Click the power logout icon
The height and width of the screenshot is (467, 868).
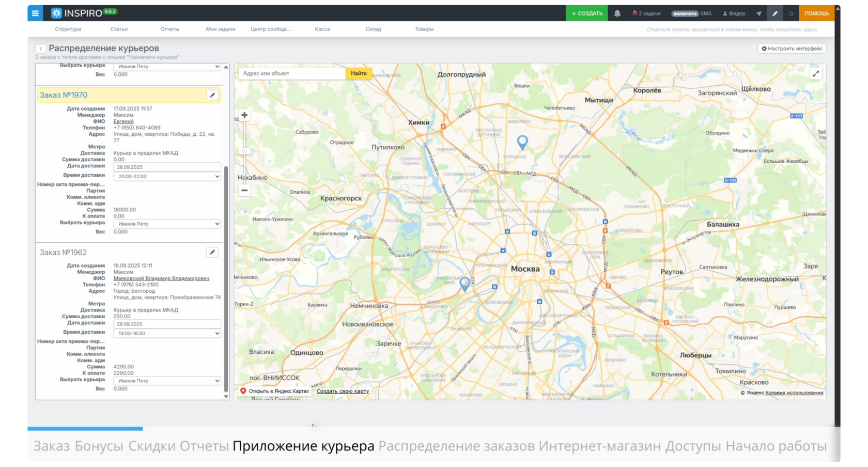click(x=791, y=13)
